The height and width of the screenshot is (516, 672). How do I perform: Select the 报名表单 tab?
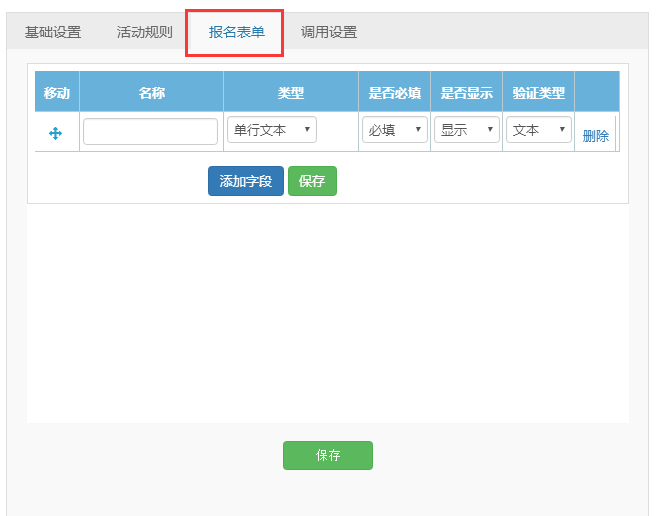[x=237, y=32]
